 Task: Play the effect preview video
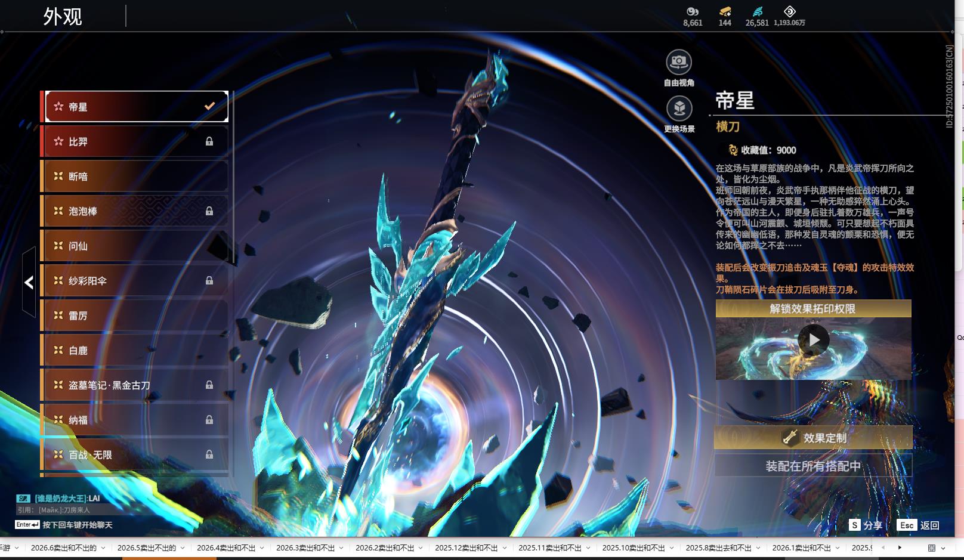click(x=814, y=340)
